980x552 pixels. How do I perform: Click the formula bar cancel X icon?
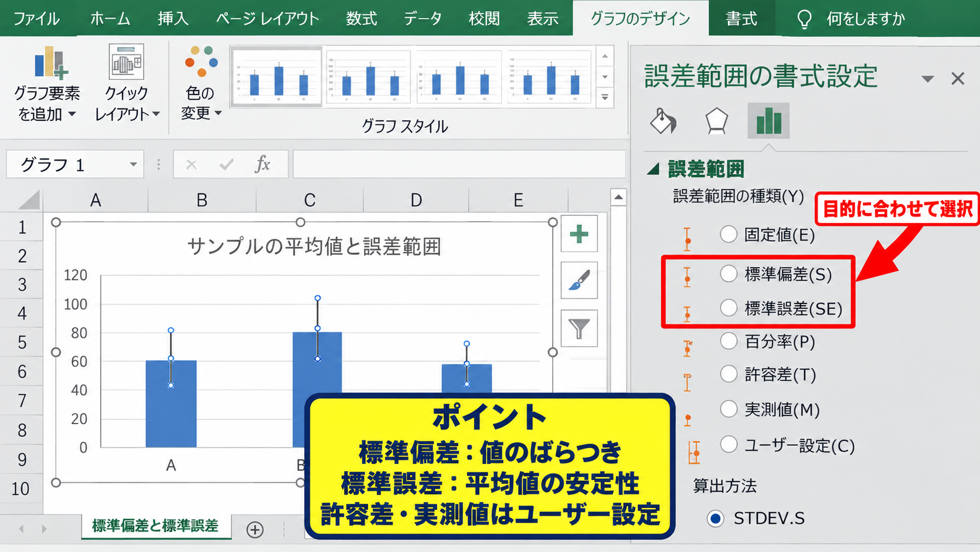point(191,165)
